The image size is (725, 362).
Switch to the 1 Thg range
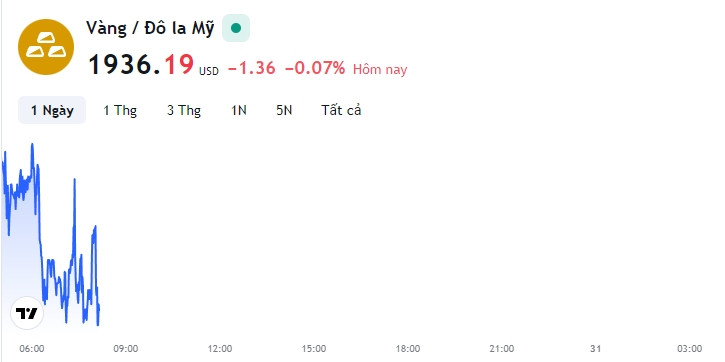point(120,110)
